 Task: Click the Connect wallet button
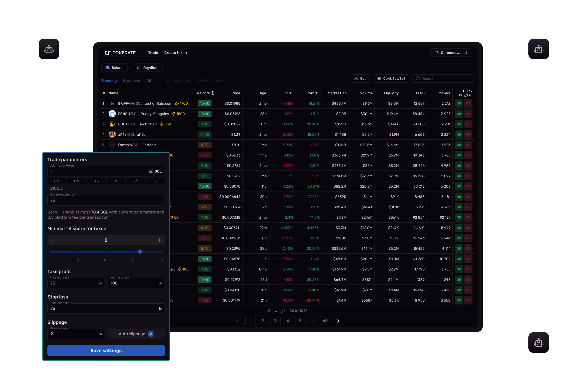(x=451, y=53)
